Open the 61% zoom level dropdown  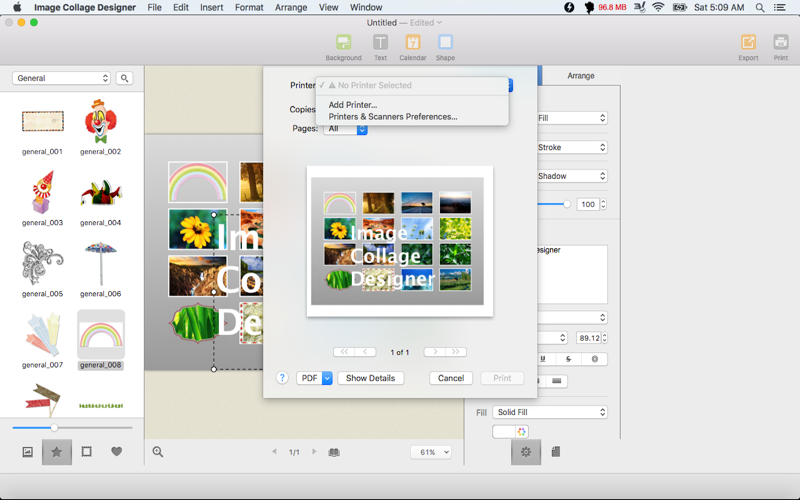(x=431, y=452)
